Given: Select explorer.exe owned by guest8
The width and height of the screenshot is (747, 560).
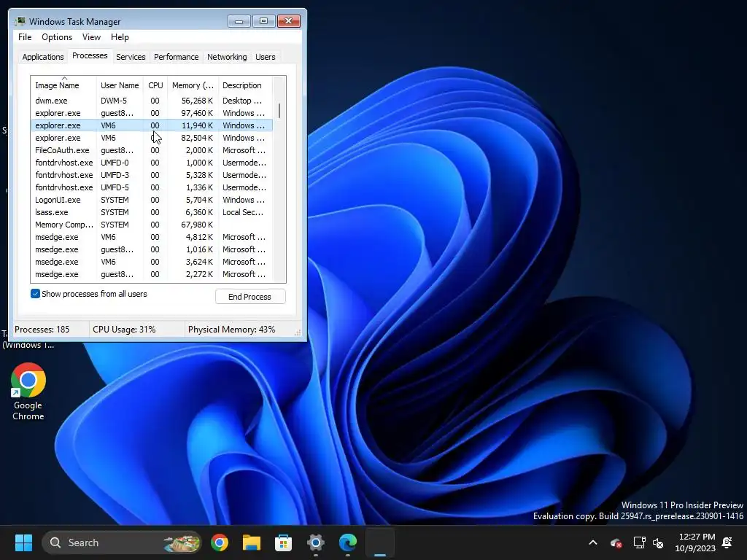Looking at the screenshot, I should 152,113.
